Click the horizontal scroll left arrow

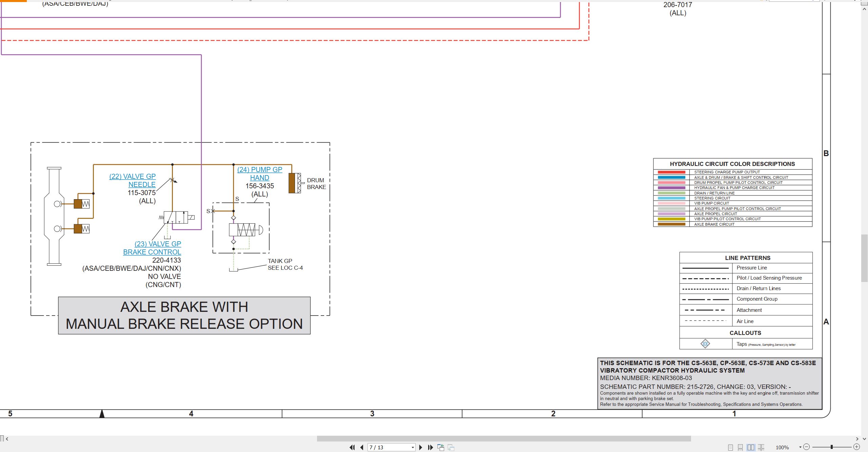tap(7, 439)
